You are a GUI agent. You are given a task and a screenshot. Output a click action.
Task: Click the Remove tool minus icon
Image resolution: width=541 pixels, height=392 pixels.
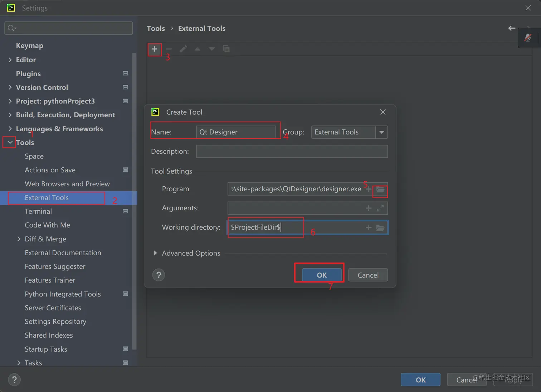169,49
